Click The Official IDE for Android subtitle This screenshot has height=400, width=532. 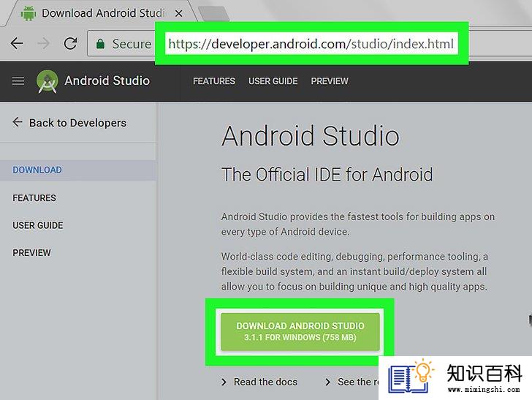[327, 174]
